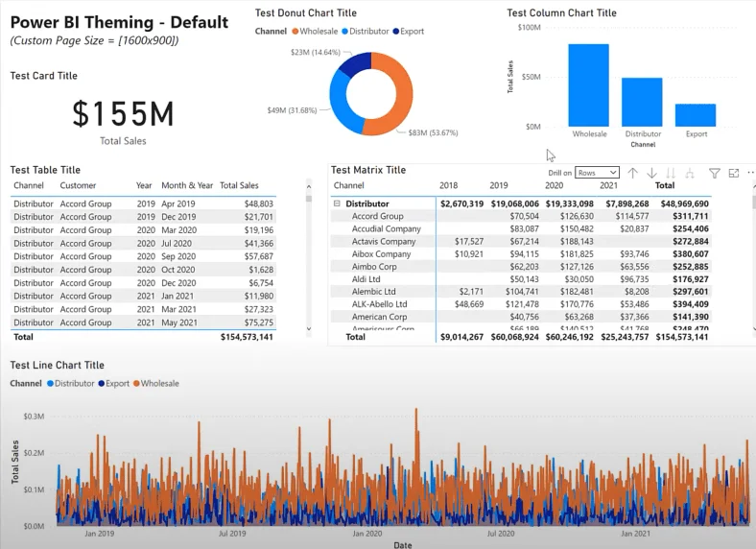
Task: Sort table by Month & Year header
Action: point(187,186)
